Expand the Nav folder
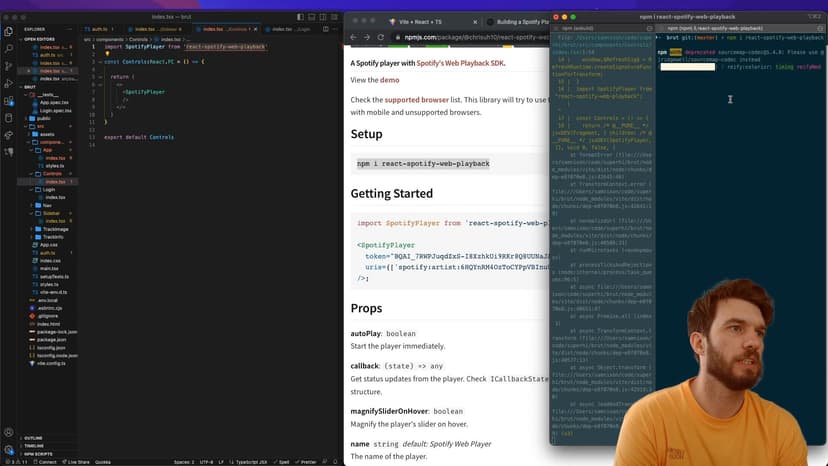 pos(47,205)
